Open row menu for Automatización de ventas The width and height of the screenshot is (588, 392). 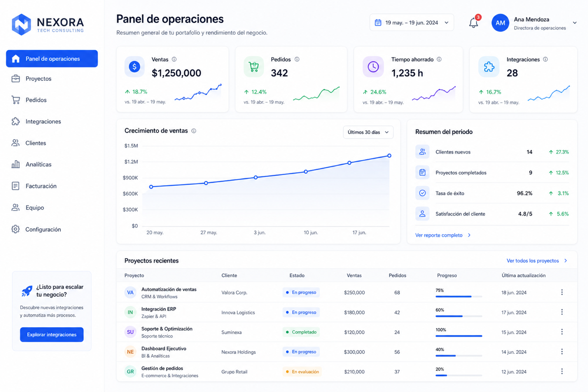[x=562, y=293]
